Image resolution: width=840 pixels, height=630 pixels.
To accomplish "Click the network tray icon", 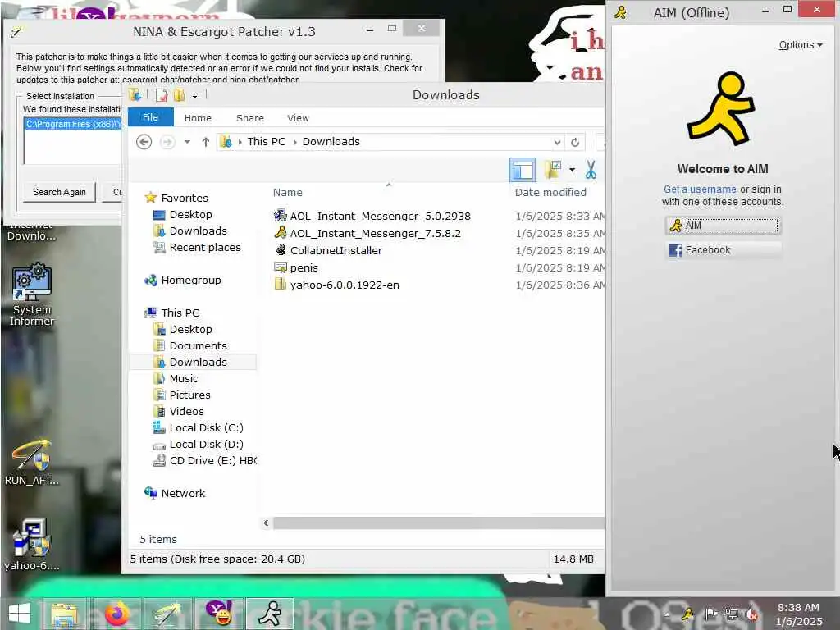I will [731, 614].
